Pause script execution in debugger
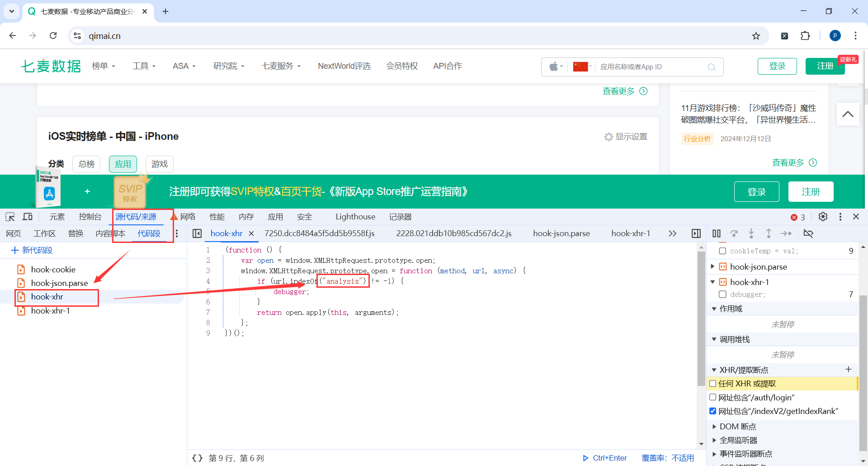The image size is (868, 466). tap(717, 233)
